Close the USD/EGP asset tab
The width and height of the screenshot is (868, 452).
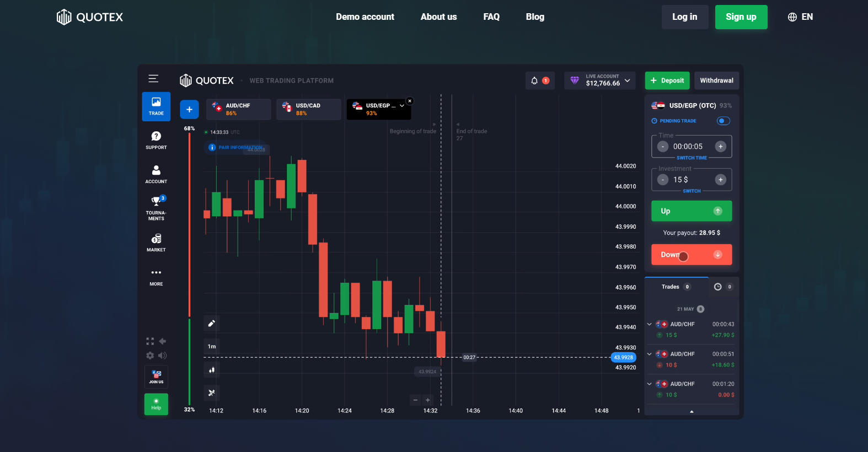click(410, 101)
